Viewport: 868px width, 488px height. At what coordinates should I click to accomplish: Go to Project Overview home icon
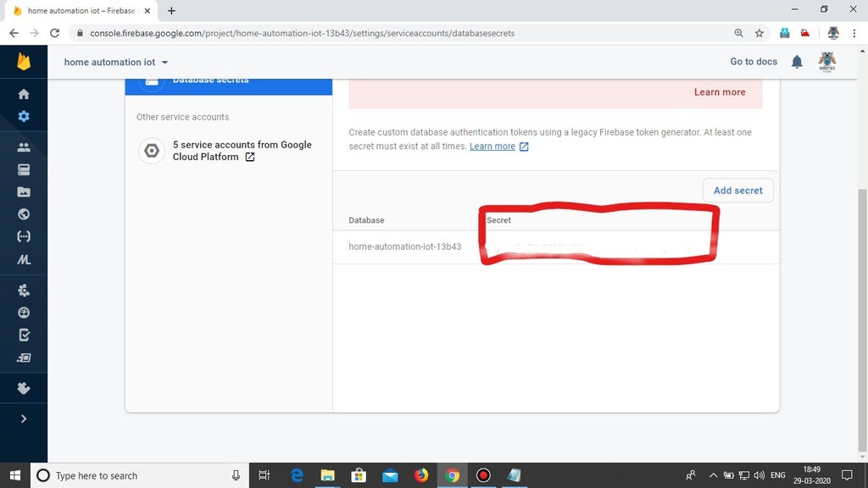coord(23,94)
